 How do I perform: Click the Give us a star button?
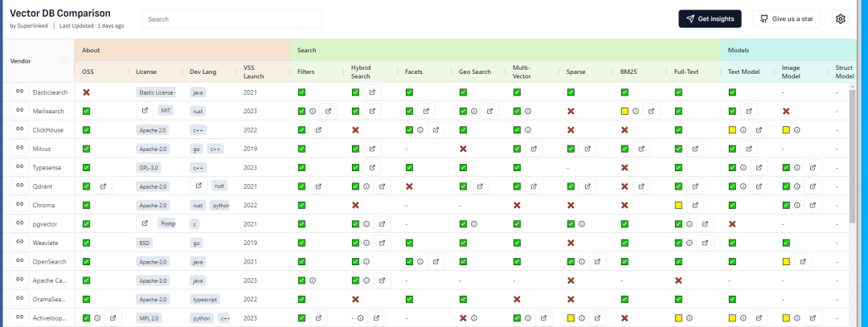[x=786, y=18]
